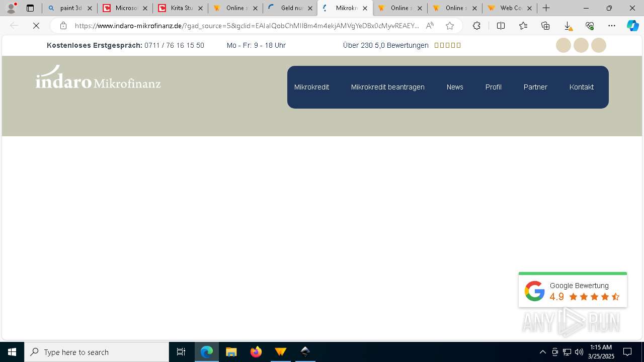This screenshot has height=362, width=644.
Task: Open the Extensions puzzle icon
Action: point(476,26)
